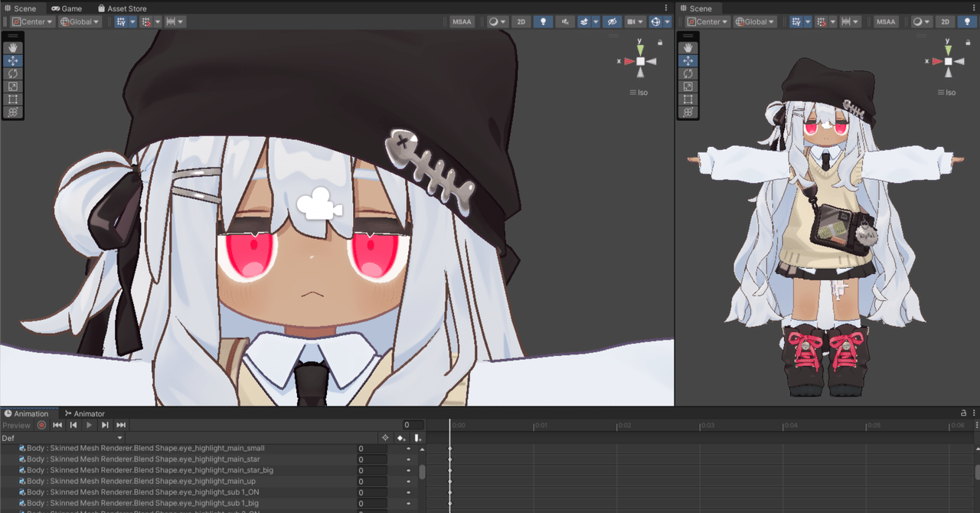Select the Rotate tool
Image resolution: width=980 pixels, height=513 pixels.
coord(12,74)
